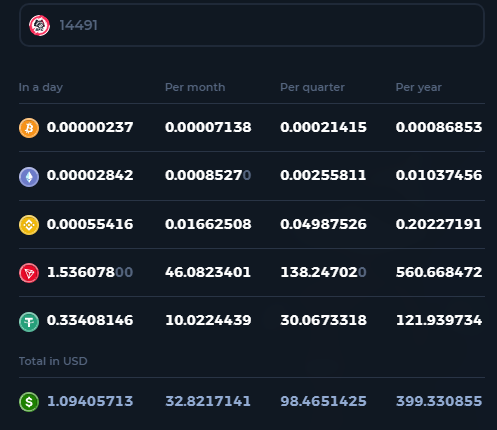The image size is (497, 430).
Task: Click BNB yearly value 0.20227191
Action: tap(439, 224)
